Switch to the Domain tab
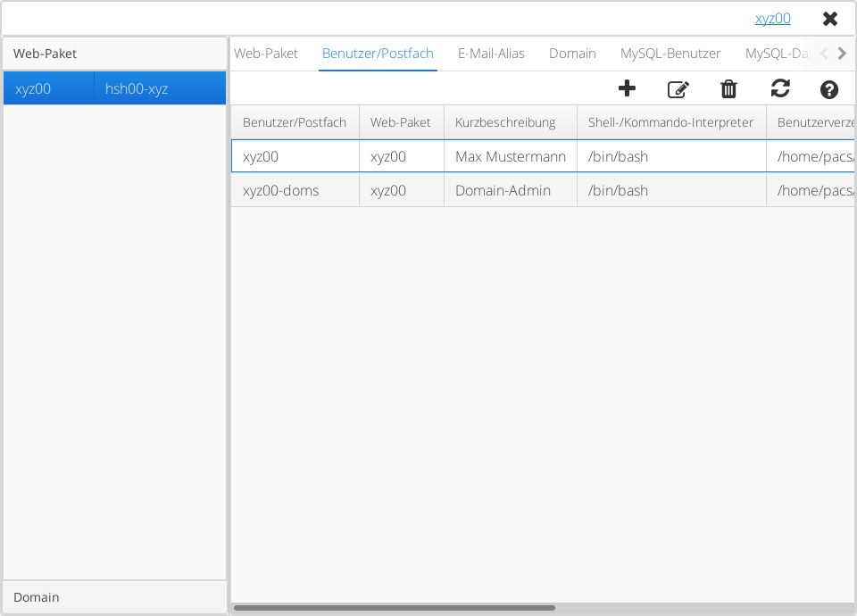The image size is (857, 616). click(572, 54)
